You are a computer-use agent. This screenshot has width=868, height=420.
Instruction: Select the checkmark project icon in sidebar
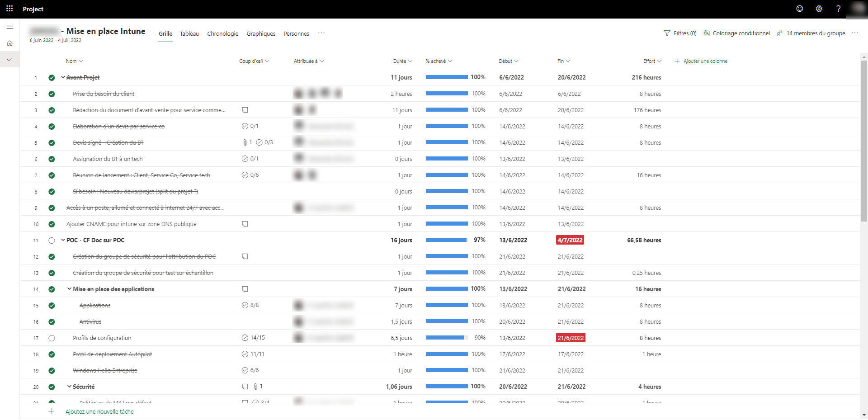point(9,59)
